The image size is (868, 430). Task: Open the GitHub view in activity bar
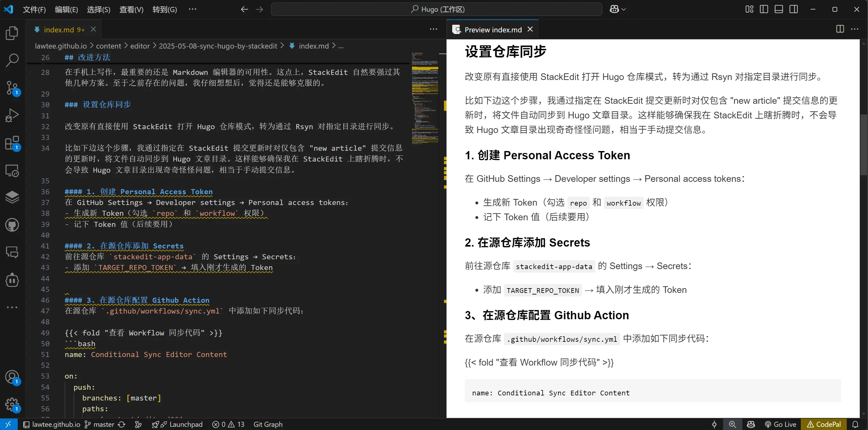12,225
